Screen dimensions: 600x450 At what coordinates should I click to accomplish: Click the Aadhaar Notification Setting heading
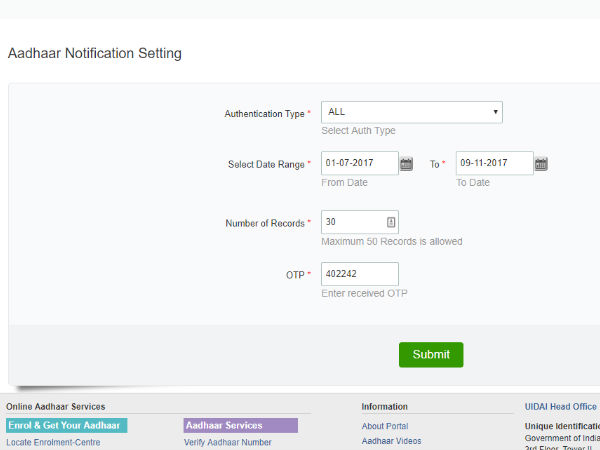click(x=95, y=53)
